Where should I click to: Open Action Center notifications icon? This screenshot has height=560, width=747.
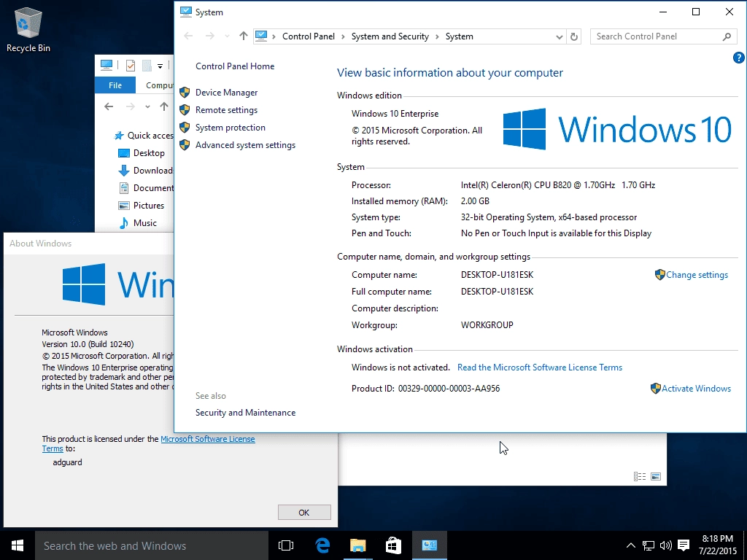(684, 545)
